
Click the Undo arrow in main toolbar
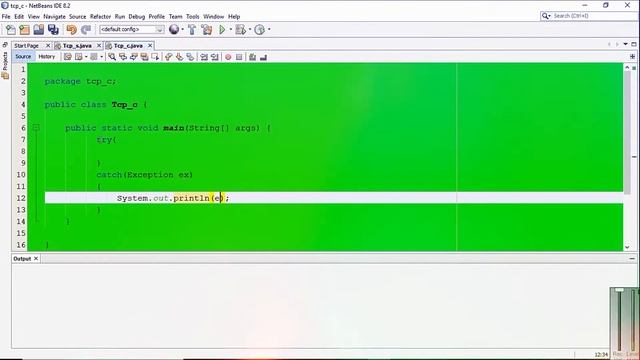point(71,29)
